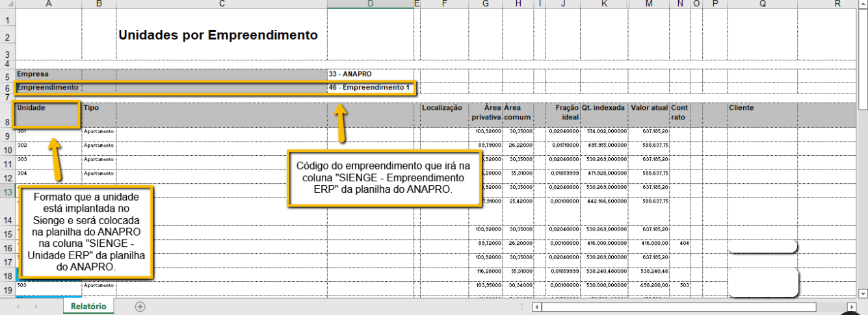The image size is (868, 315).
Task: Add a new sheet with plus icon
Action: [140, 307]
